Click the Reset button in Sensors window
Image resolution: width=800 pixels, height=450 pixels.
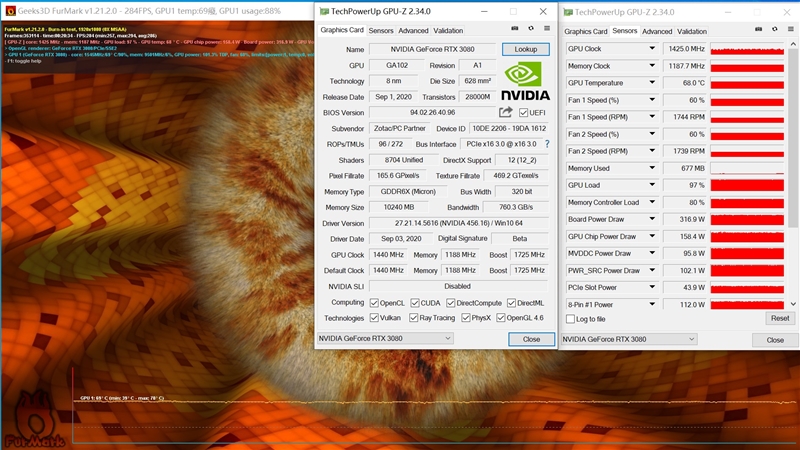(780, 318)
